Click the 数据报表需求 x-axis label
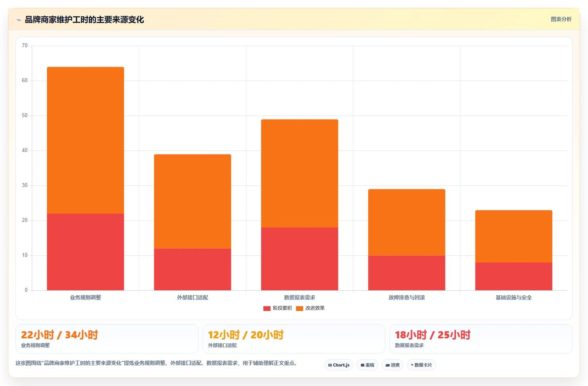The height and width of the screenshot is (386, 588). (x=300, y=297)
